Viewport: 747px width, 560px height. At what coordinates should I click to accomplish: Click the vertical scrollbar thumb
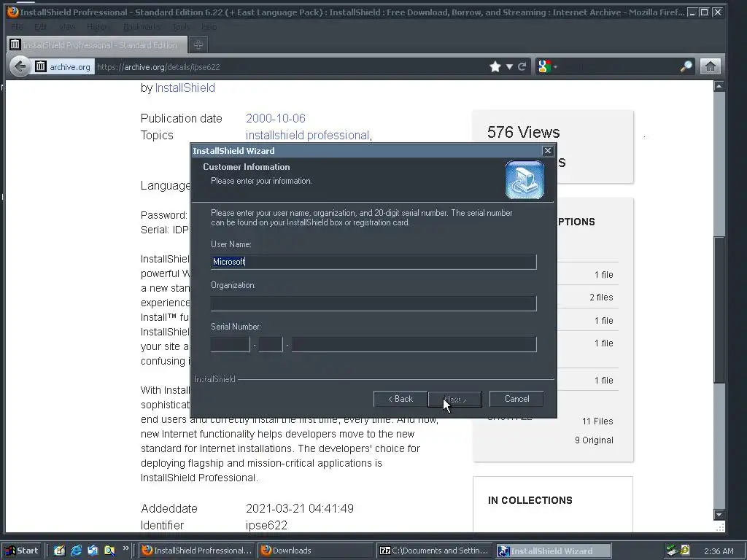click(x=719, y=309)
